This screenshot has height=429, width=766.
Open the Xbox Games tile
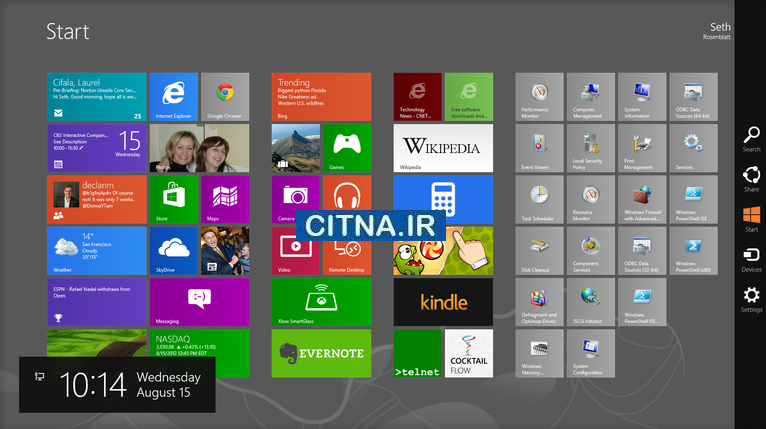coord(347,147)
